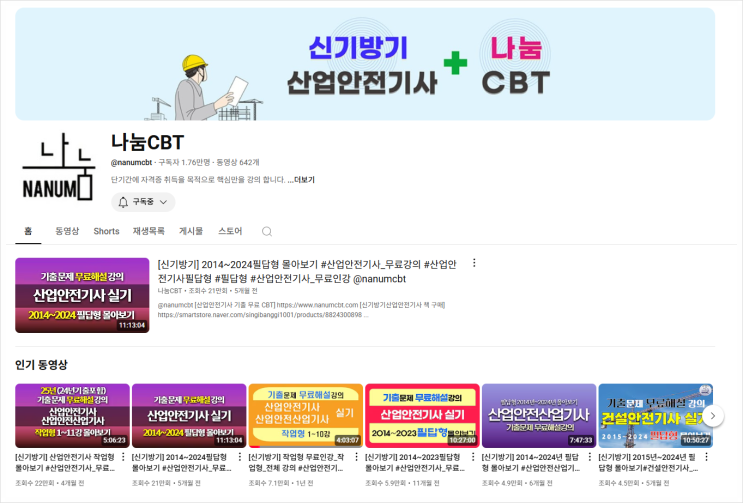Viewport: 743px width, 503px height.
Task: Click the 인기 동영상 section heading
Action: tap(41, 365)
